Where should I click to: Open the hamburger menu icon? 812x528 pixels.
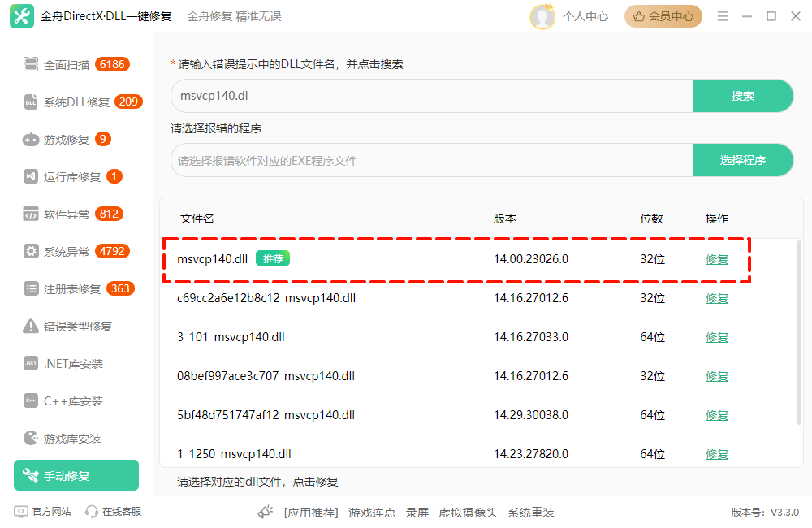[723, 16]
